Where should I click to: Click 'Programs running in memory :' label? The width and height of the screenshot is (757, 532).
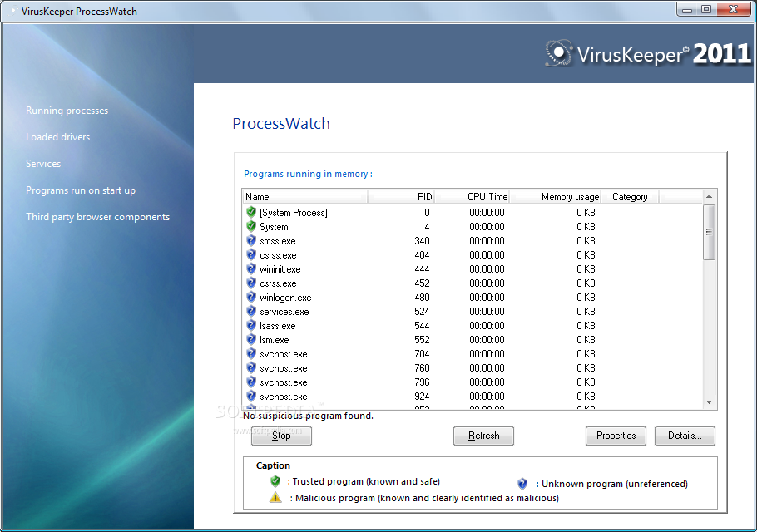point(308,174)
